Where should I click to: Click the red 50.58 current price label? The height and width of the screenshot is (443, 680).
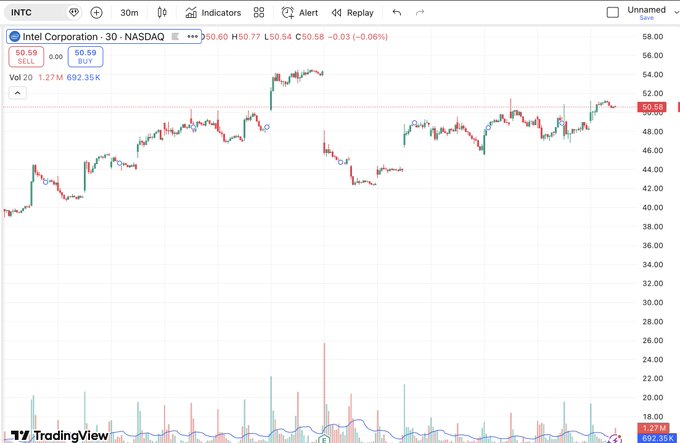pyautogui.click(x=652, y=107)
